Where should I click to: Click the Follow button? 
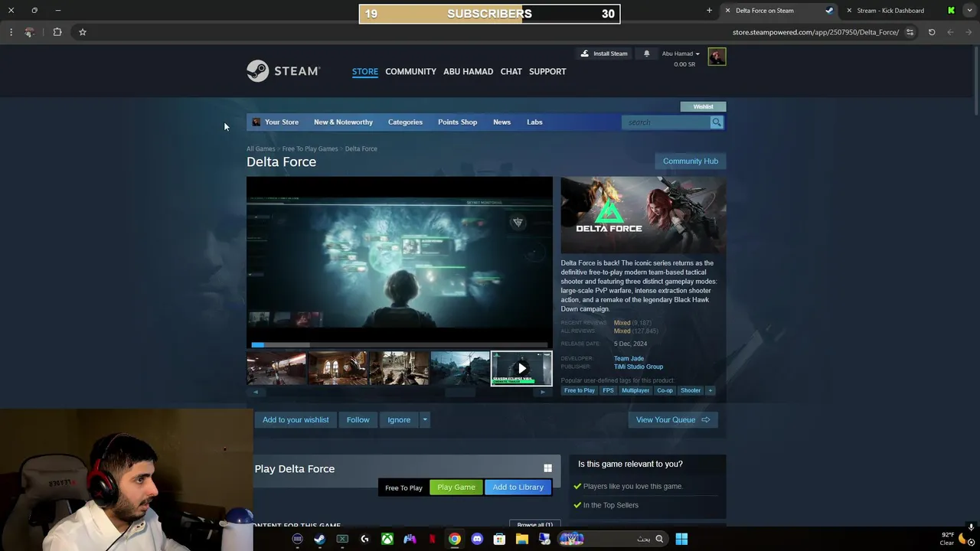[358, 419]
